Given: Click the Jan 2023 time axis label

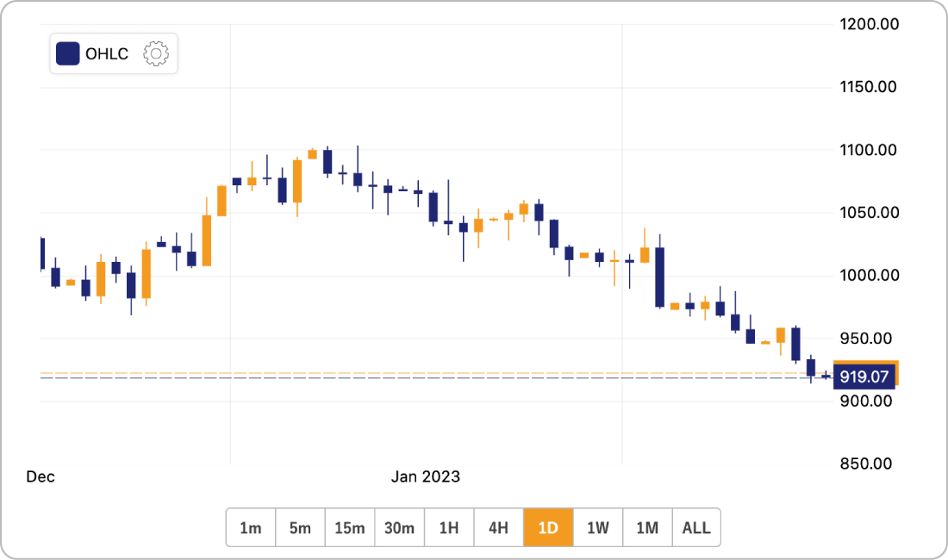Looking at the screenshot, I should point(426,476).
